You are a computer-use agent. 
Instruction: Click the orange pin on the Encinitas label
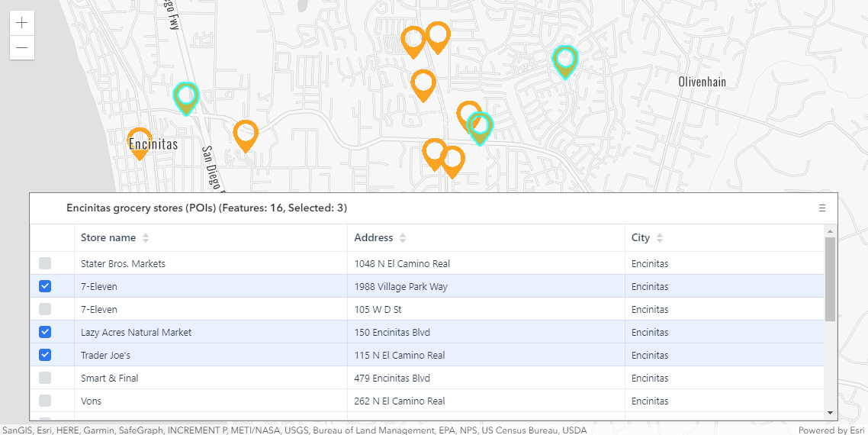pos(139,142)
